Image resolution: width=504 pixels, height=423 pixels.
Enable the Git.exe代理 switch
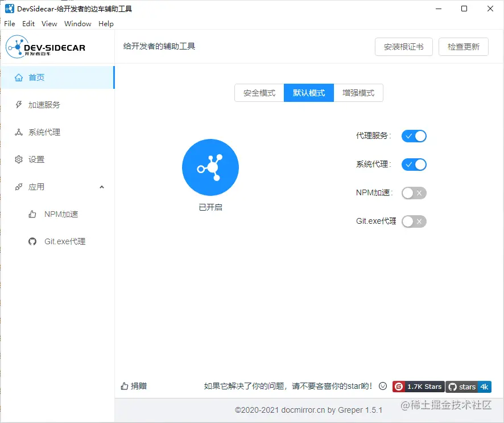414,221
